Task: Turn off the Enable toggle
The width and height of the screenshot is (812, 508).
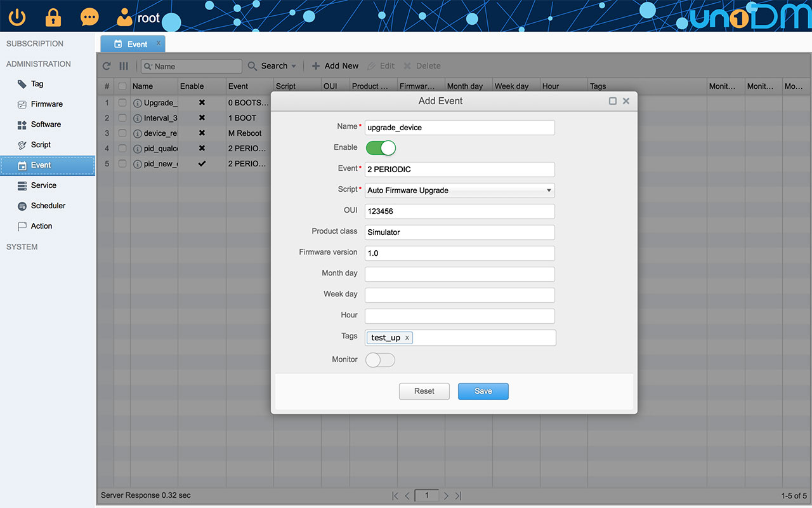Action: click(x=381, y=148)
